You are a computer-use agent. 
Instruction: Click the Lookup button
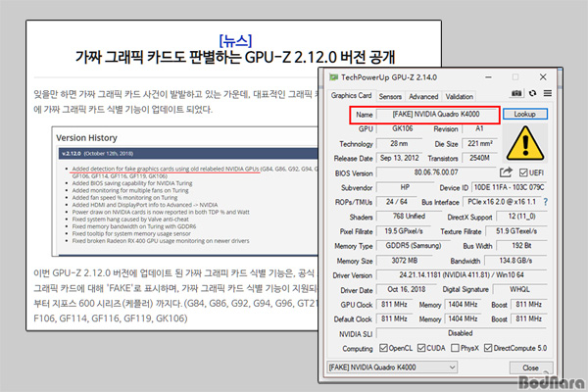(525, 114)
